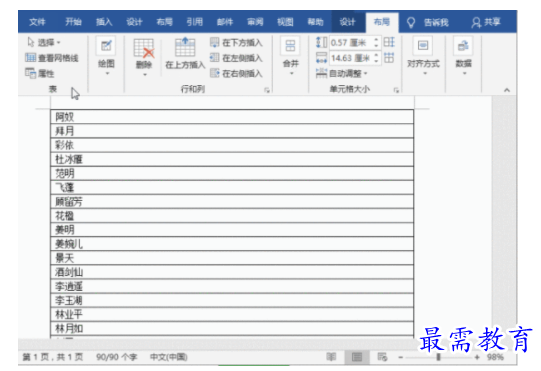Switch to the Mailings (邮件) tab
The image size is (541, 371).
(x=225, y=22)
